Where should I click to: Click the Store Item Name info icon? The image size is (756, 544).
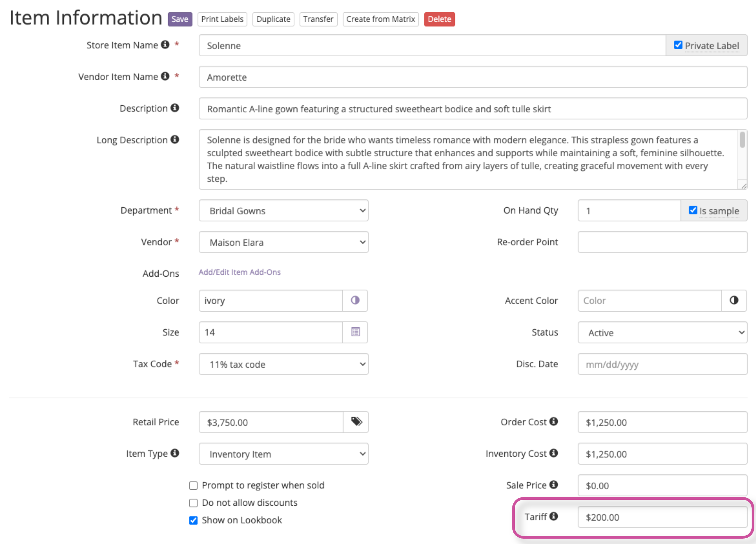tap(165, 45)
